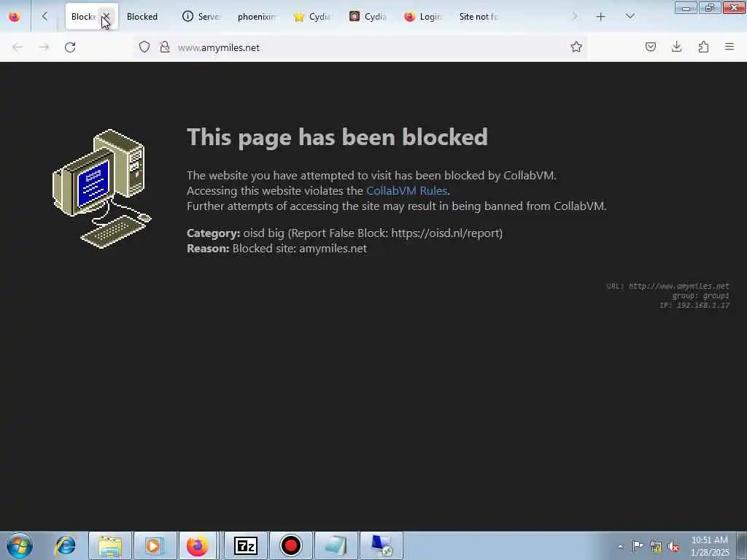This screenshot has height=560, width=747.
Task: Open the Firefox application hamburger menu
Action: click(x=729, y=47)
